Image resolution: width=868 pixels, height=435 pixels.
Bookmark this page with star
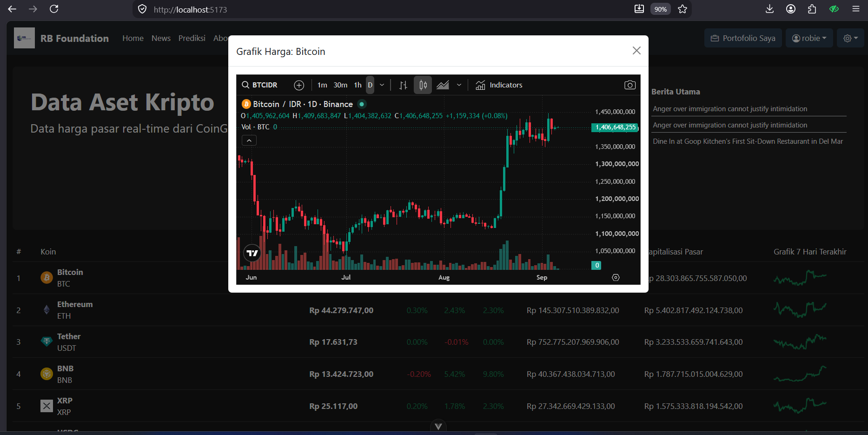pos(682,9)
